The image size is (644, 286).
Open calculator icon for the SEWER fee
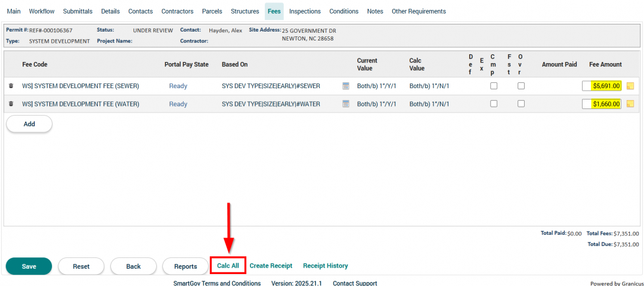pos(346,86)
